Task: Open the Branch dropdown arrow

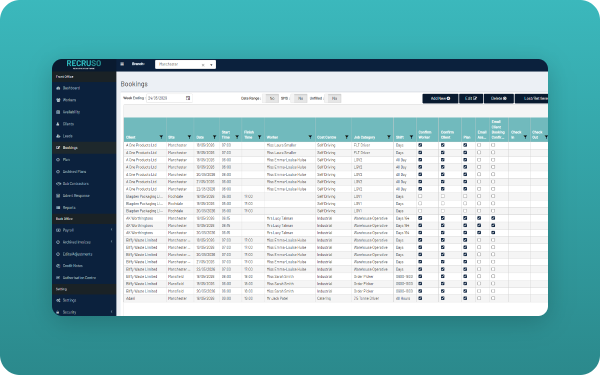Action: (211, 65)
